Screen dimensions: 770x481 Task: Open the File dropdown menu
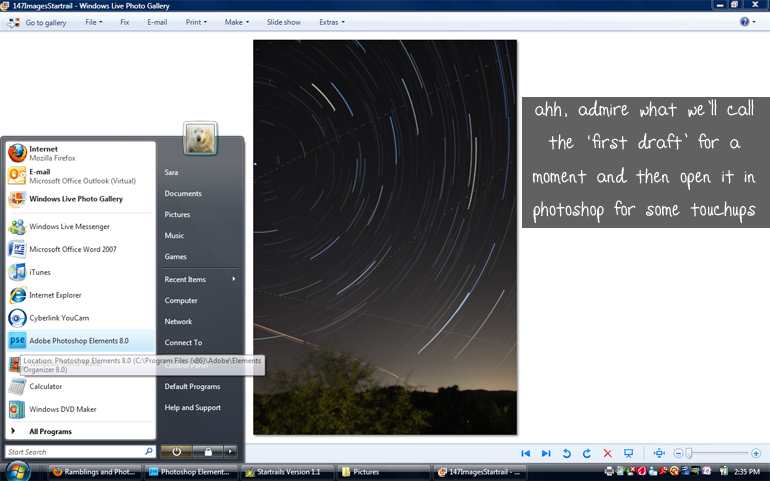[x=93, y=22]
